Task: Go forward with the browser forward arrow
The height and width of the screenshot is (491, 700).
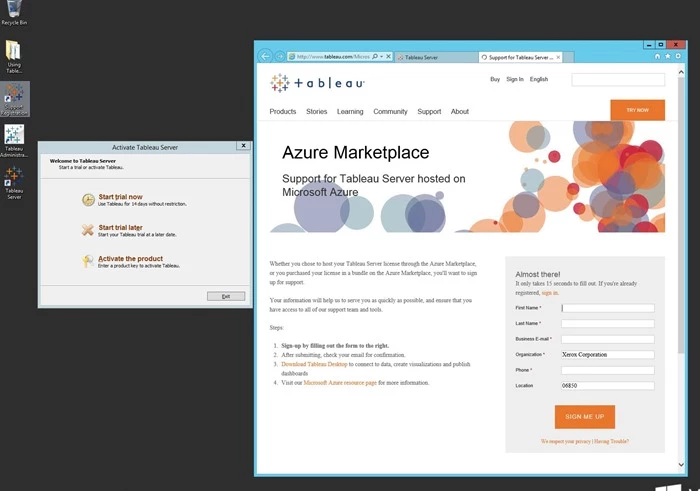Action: click(x=279, y=56)
